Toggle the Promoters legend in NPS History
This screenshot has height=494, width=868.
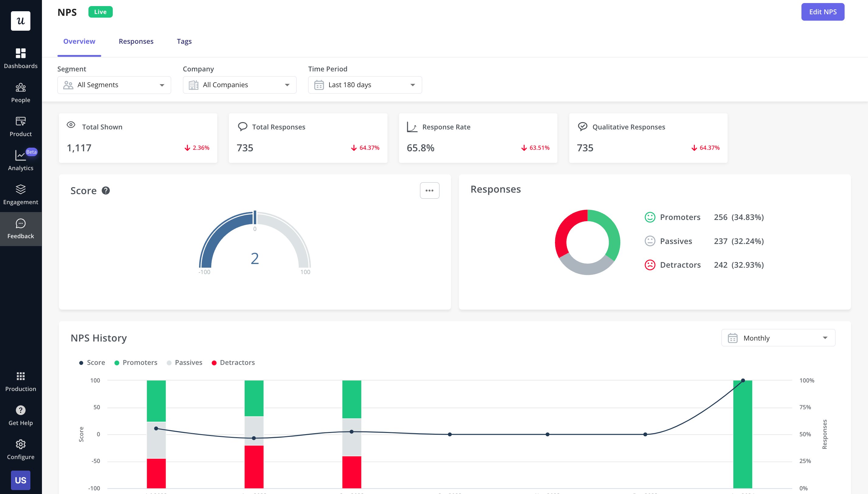tap(136, 362)
